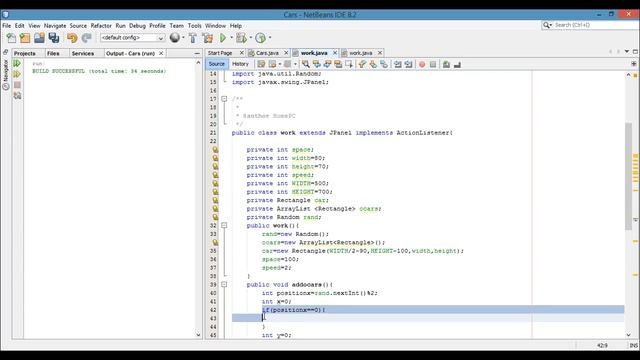Close the Output - Cars (run) tab
The height and width of the screenshot is (360, 640).
(x=161, y=53)
